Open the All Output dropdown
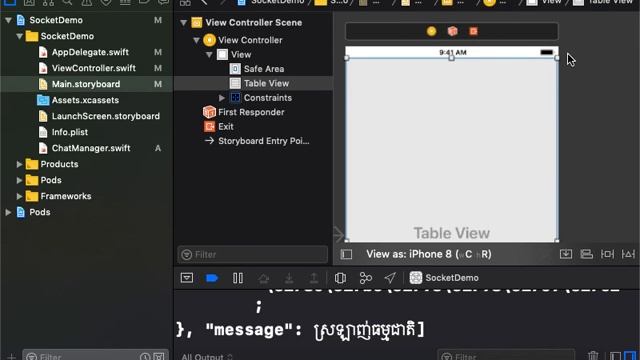The width and height of the screenshot is (640, 360). coord(207,356)
